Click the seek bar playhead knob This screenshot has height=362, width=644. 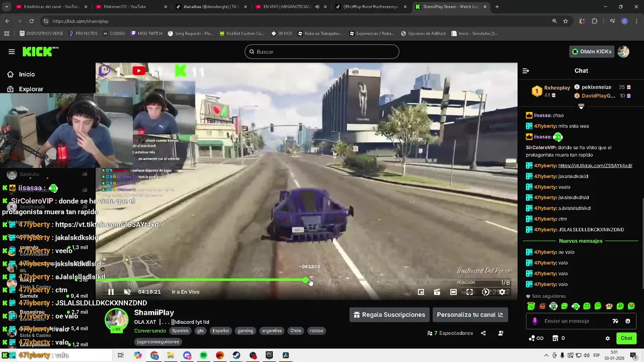[x=306, y=280]
